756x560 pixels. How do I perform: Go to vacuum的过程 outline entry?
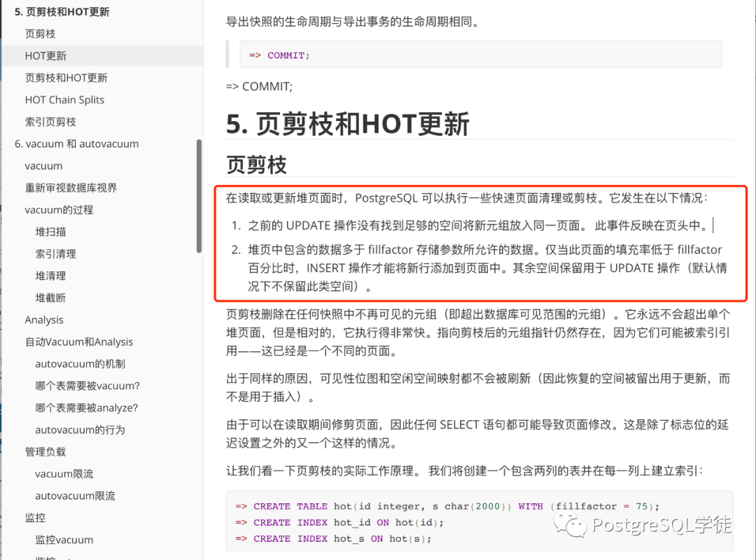tap(59, 210)
